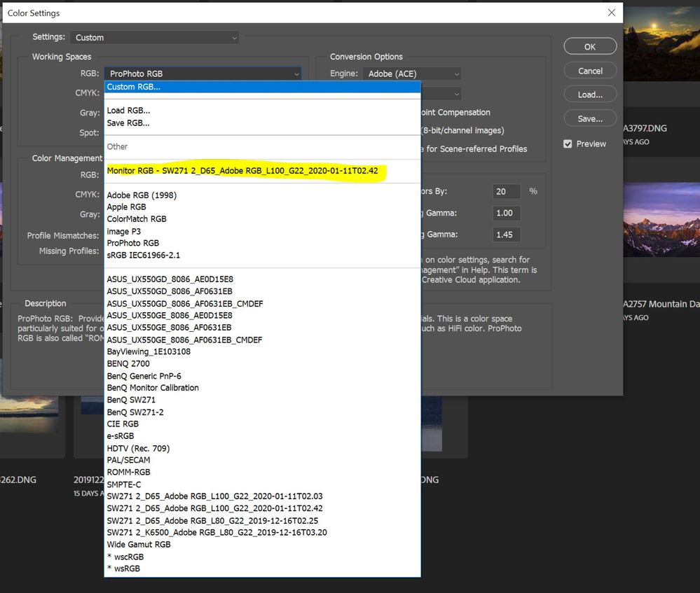Select Load RGB... option
Image resolution: width=700 pixels, height=593 pixels.
[263, 110]
